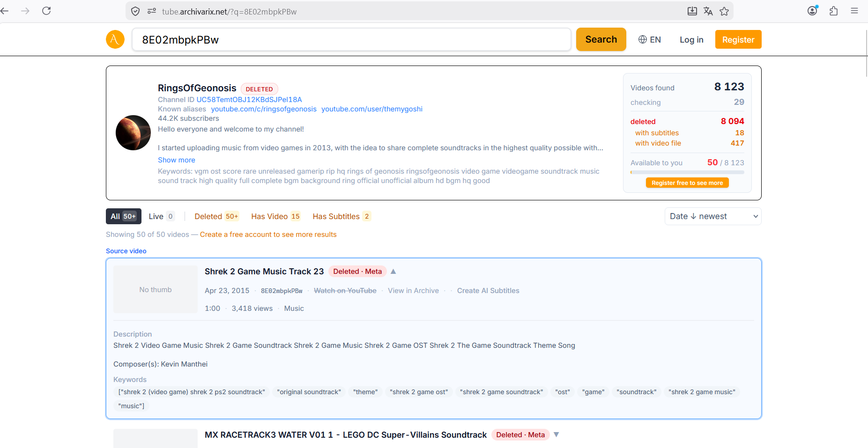Open the shield tracking protection icon
This screenshot has width=868, height=448.
click(x=135, y=11)
